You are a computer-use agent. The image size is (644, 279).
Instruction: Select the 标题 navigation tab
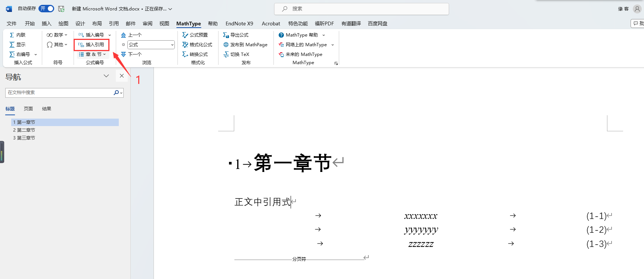pyautogui.click(x=10, y=109)
